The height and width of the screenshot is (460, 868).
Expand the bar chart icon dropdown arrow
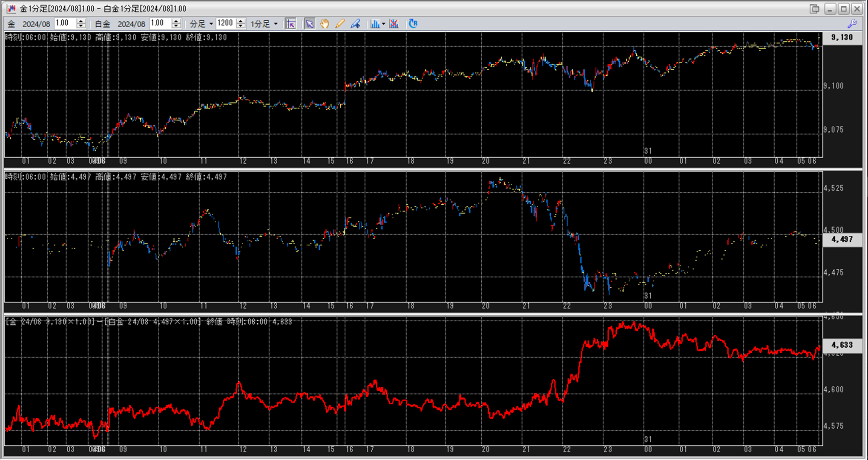coord(384,24)
